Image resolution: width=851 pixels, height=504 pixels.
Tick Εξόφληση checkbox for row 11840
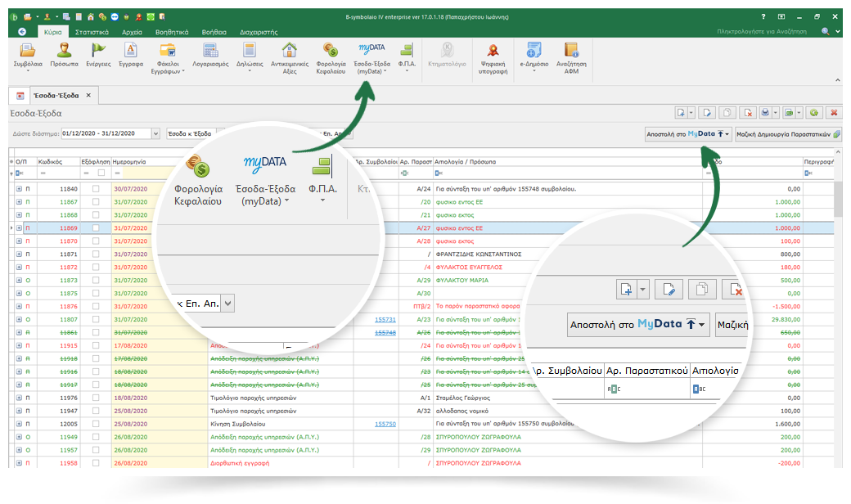pyautogui.click(x=96, y=189)
